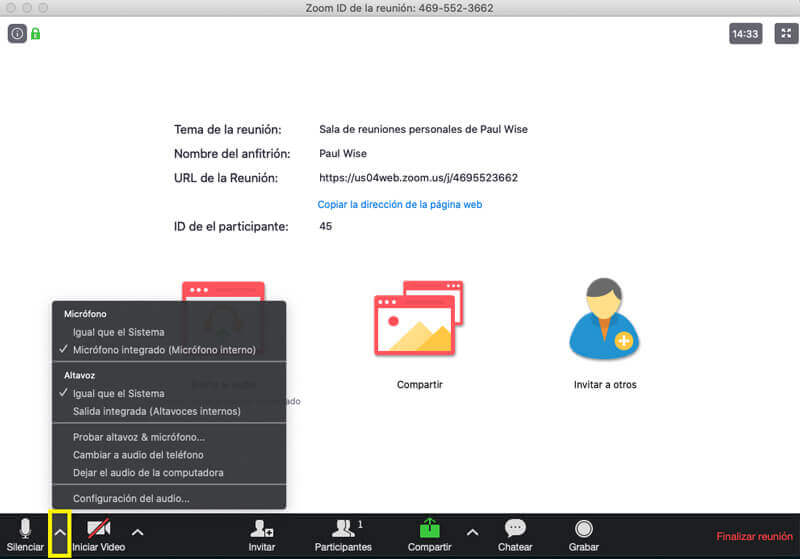Click the host name Paul Wise
This screenshot has width=800, height=559.
343,153
